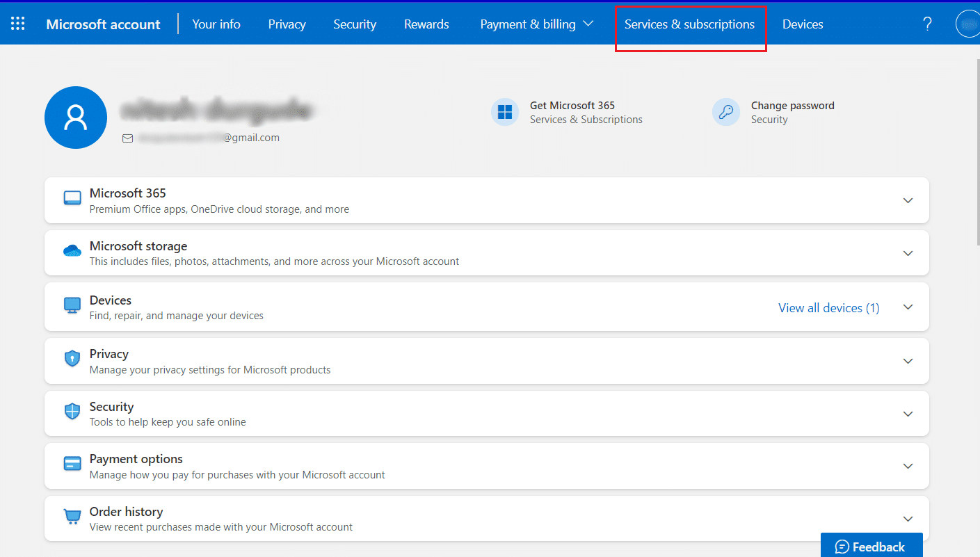980x557 pixels.
Task: Expand the Microsoft 365 section chevron
Action: point(908,200)
